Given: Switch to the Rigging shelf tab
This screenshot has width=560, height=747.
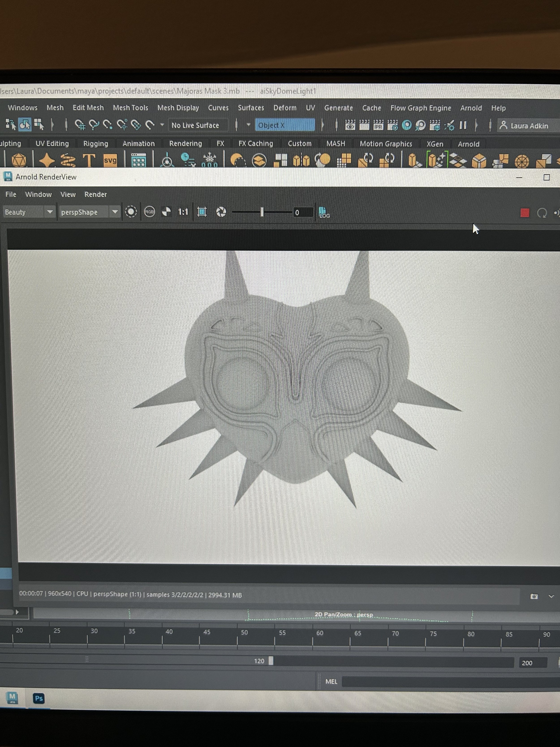Looking at the screenshot, I should tap(96, 143).
